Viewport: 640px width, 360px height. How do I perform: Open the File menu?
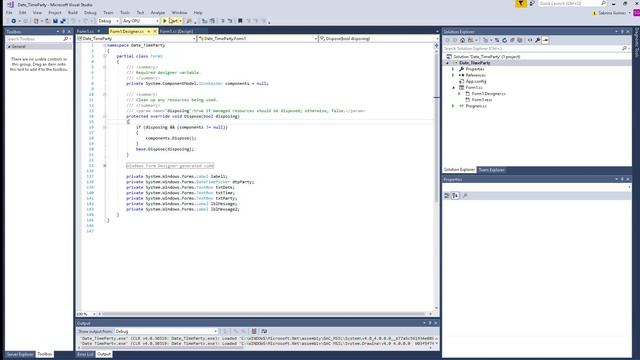(9, 13)
